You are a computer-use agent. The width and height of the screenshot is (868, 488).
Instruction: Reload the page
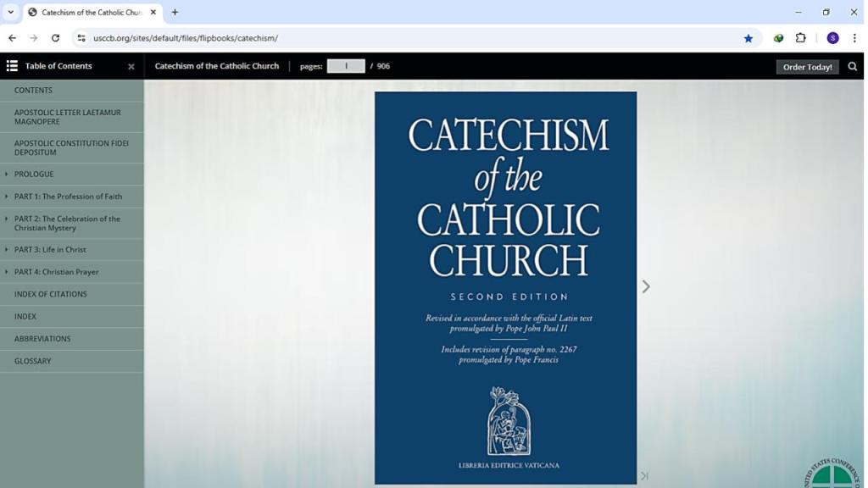(x=55, y=38)
